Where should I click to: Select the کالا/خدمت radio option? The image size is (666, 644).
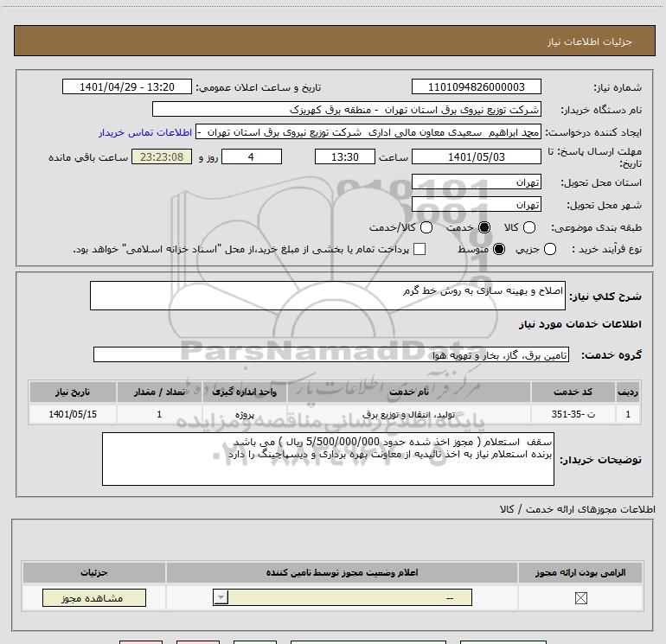tap(426, 227)
